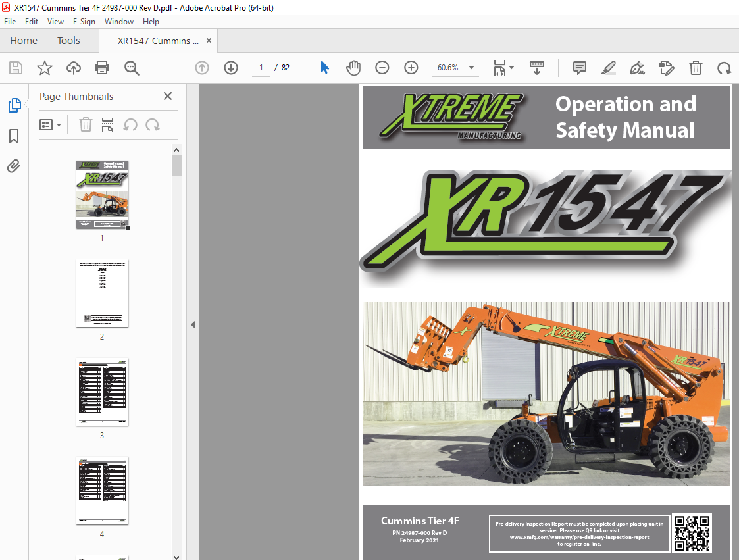Viewport: 739px width, 560px height.
Task: Add file to starred with star icon
Action: (x=45, y=68)
